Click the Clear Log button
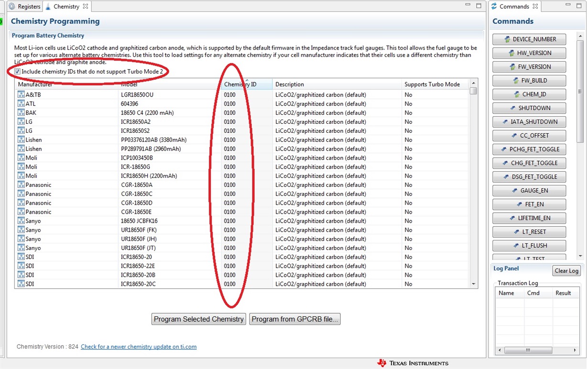This screenshot has height=369, width=588. 566,271
